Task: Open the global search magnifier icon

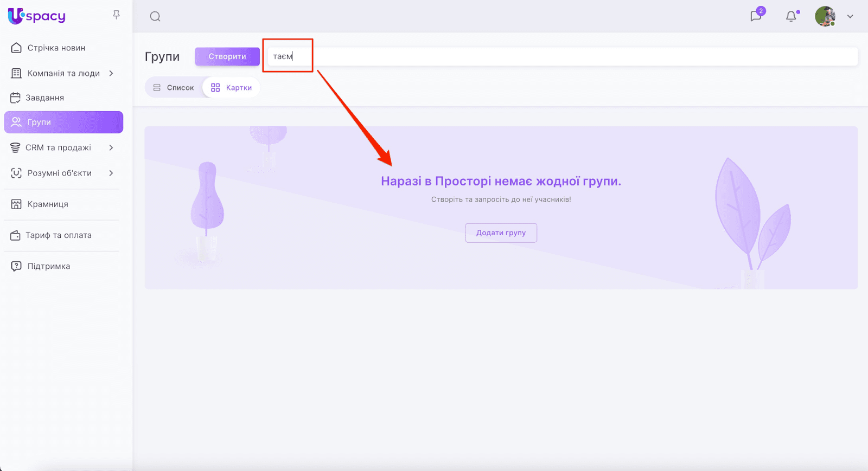Action: pyautogui.click(x=155, y=16)
